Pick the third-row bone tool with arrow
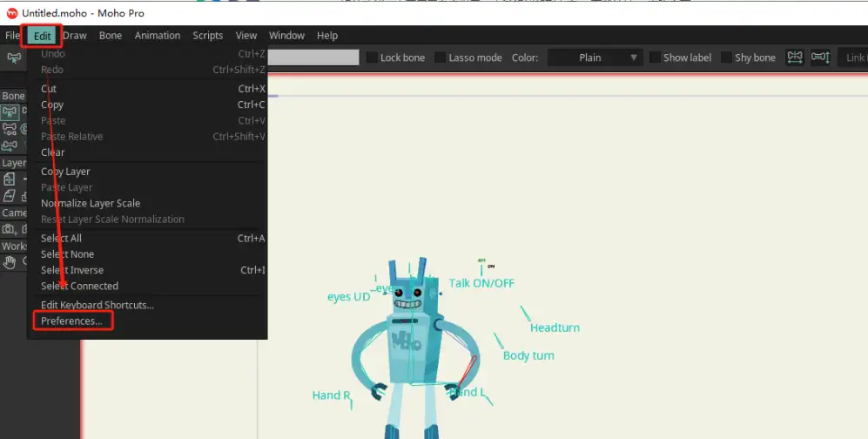 coord(10,145)
